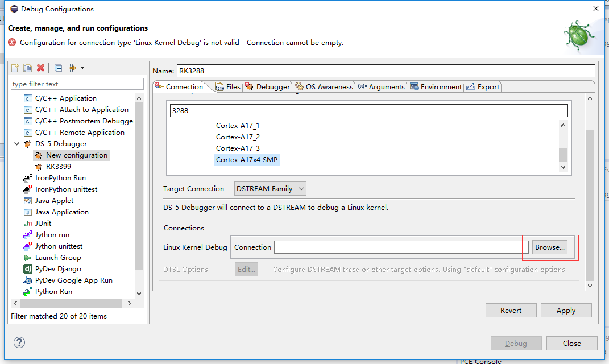Click the target list scroll up arrow
Image resolution: width=609 pixels, height=364 pixels.
[563, 125]
